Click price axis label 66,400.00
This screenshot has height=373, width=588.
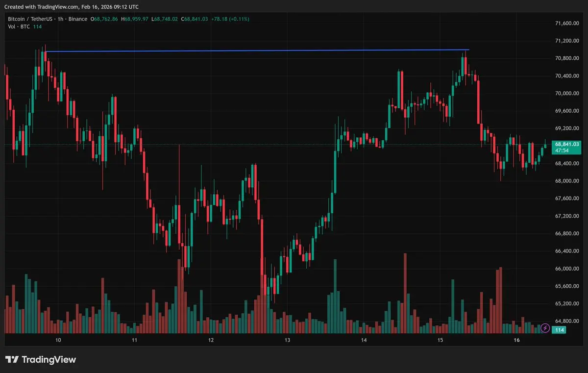click(x=567, y=251)
